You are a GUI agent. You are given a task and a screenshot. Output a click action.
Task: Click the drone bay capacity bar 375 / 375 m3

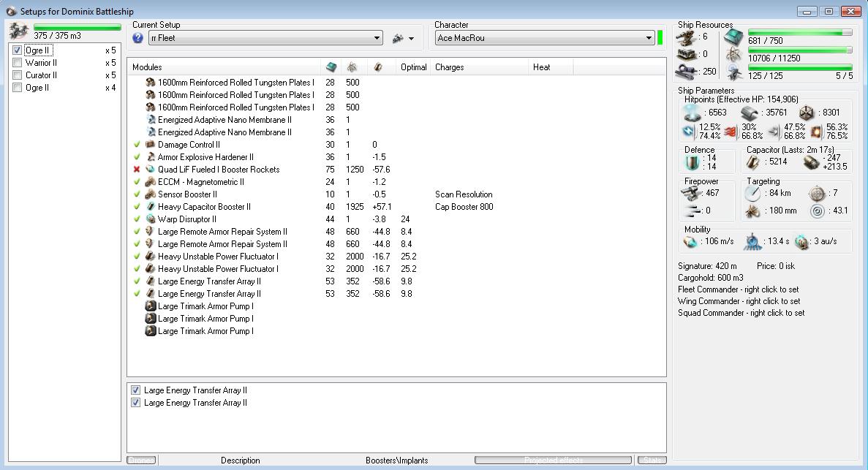pos(77,26)
